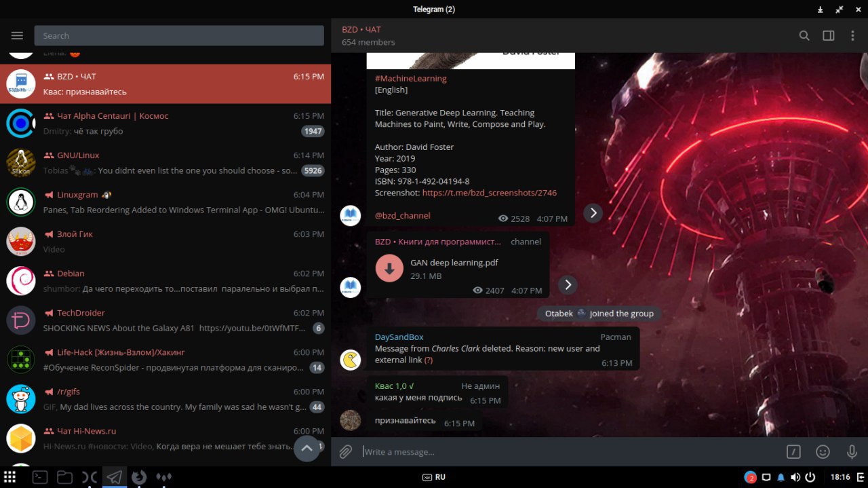Screen dimensions: 868x488
Task: Open the TechDroider channel
Action: click(x=165, y=320)
